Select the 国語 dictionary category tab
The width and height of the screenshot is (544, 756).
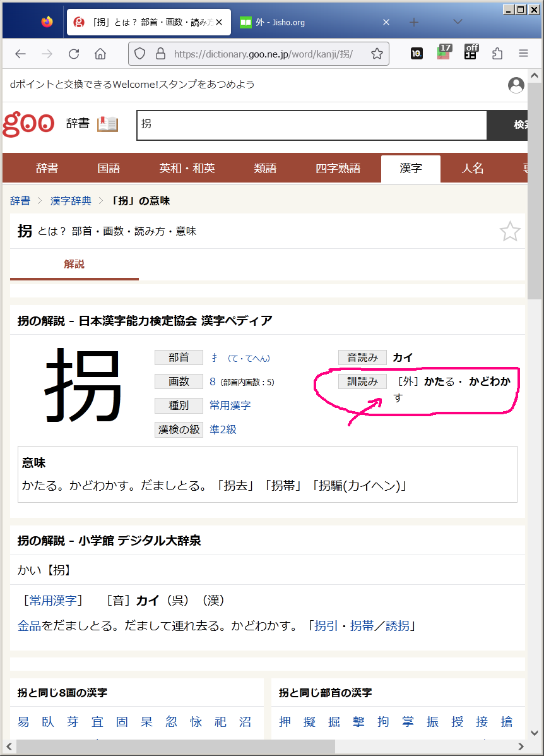pos(109,169)
